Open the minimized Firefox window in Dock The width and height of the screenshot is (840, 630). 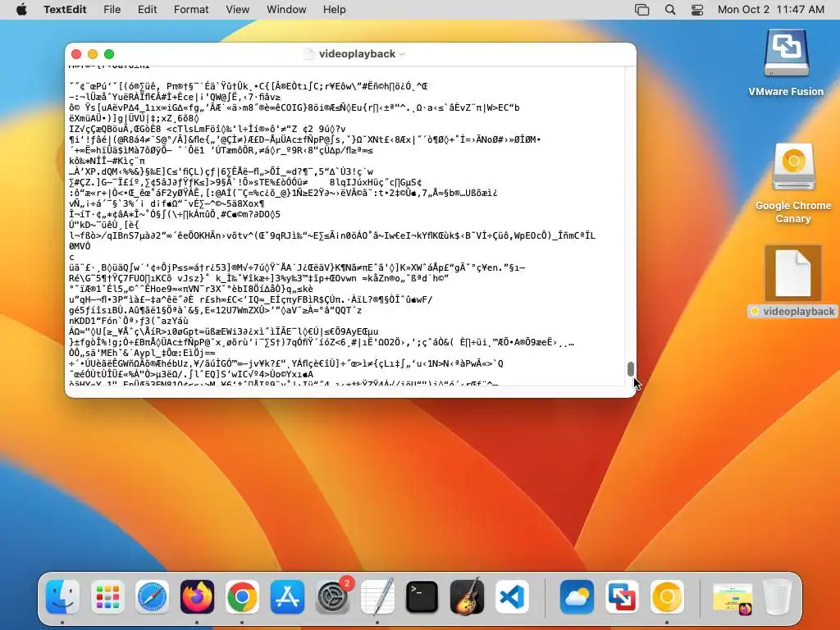pos(733,599)
